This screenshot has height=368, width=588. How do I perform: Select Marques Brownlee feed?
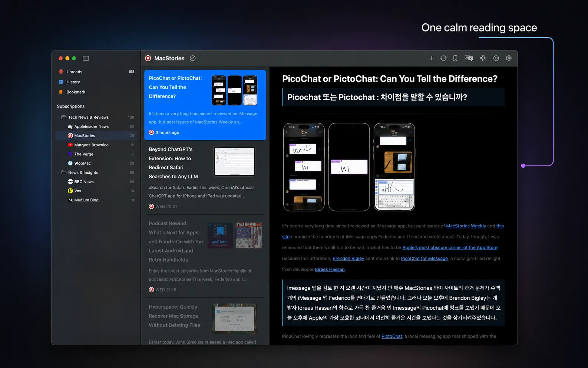point(96,145)
